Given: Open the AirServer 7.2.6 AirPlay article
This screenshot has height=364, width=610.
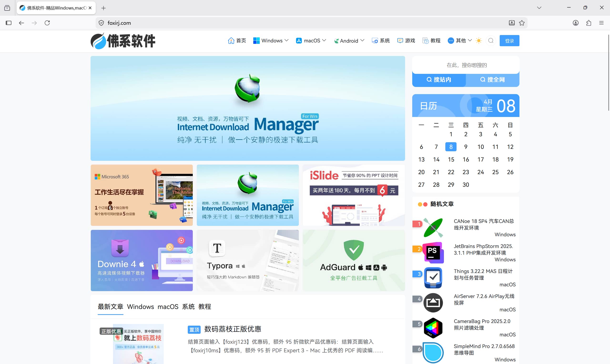Looking at the screenshot, I should pyautogui.click(x=484, y=299).
